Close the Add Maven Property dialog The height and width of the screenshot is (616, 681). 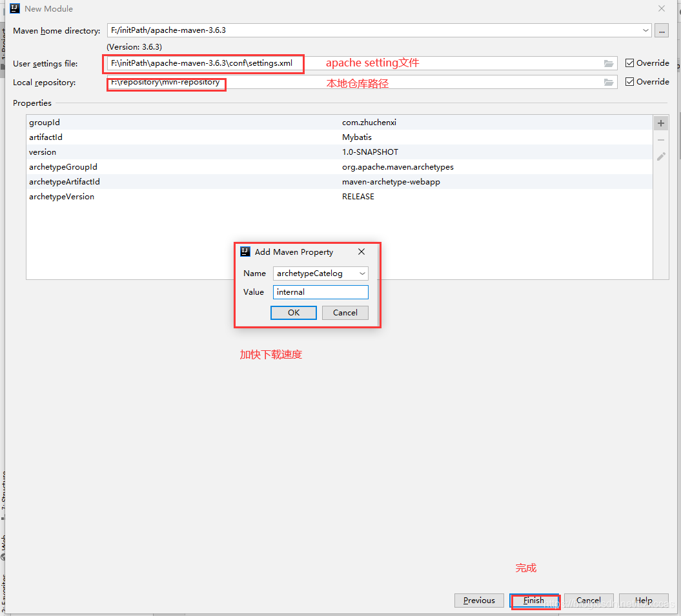[361, 252]
